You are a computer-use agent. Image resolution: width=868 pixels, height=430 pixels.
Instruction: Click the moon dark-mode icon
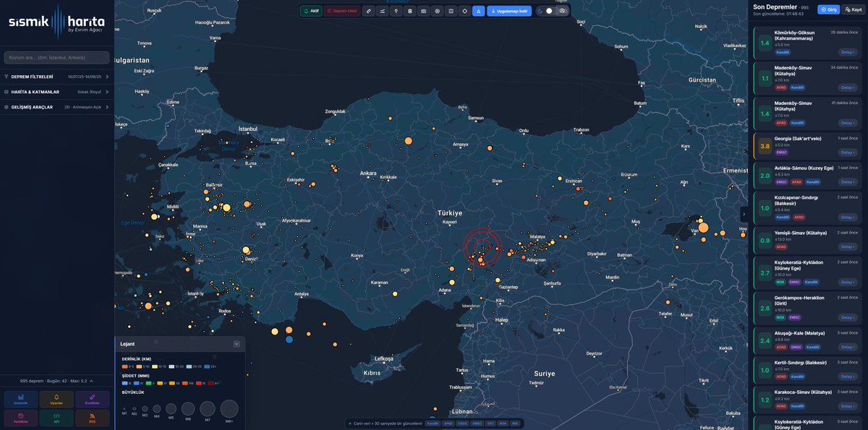coord(540,11)
